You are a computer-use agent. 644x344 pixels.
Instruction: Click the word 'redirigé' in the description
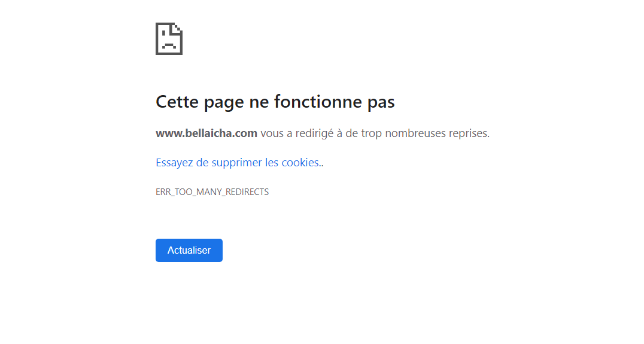pos(314,134)
